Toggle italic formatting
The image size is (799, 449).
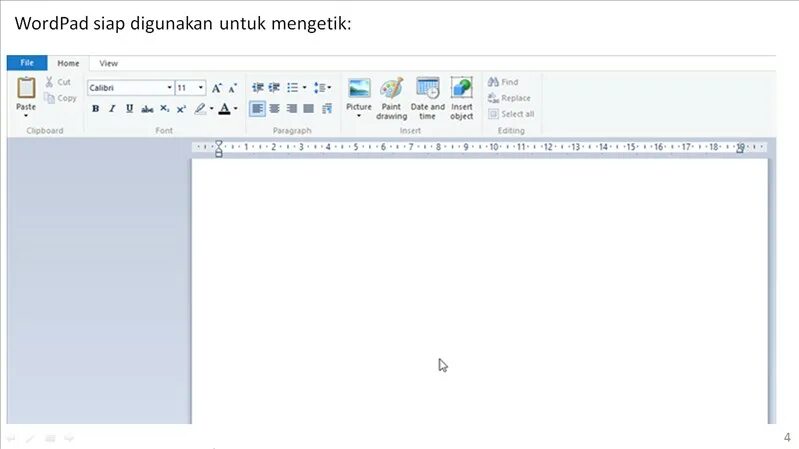pos(112,109)
